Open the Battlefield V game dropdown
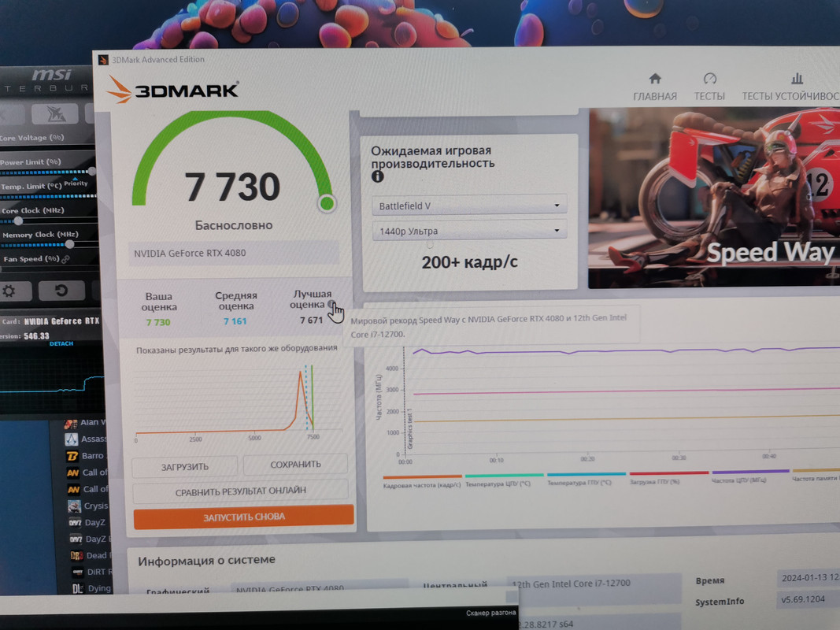 point(469,206)
